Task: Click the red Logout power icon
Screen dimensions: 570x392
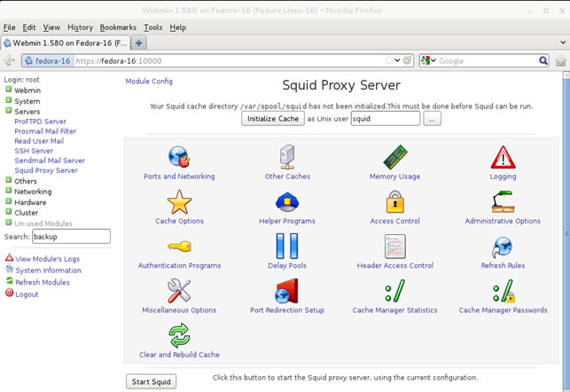Action: point(9,293)
